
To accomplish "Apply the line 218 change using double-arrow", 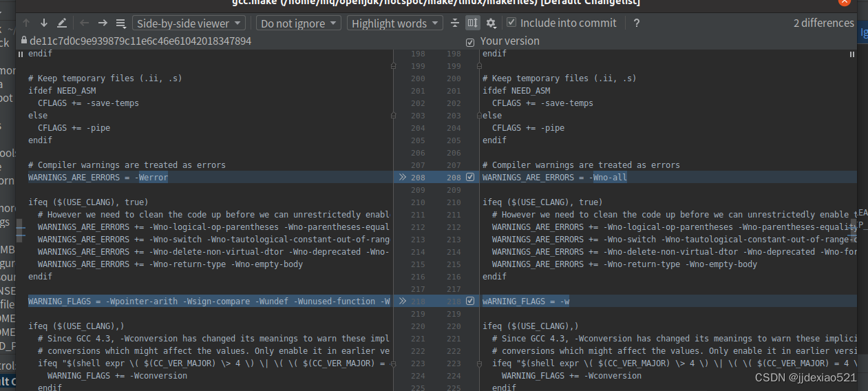I will (402, 301).
